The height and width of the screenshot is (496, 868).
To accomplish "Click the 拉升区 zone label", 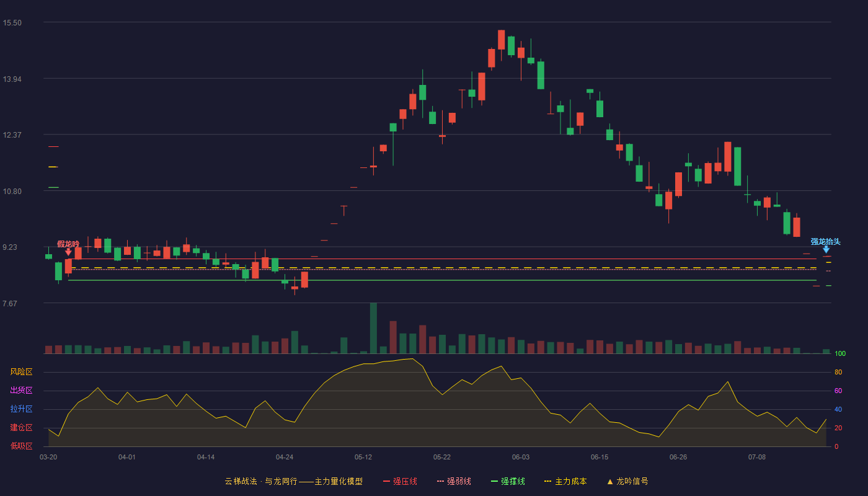I will (x=21, y=409).
